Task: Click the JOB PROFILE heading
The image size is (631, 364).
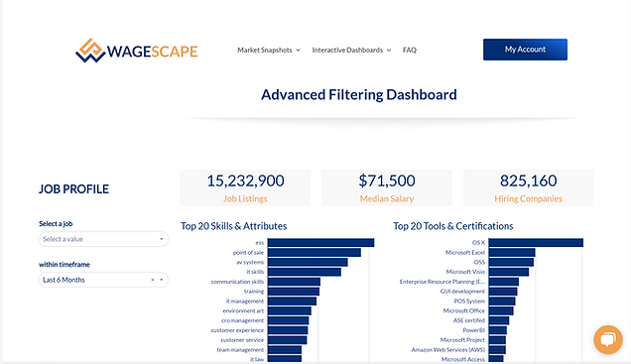Action: [x=73, y=189]
